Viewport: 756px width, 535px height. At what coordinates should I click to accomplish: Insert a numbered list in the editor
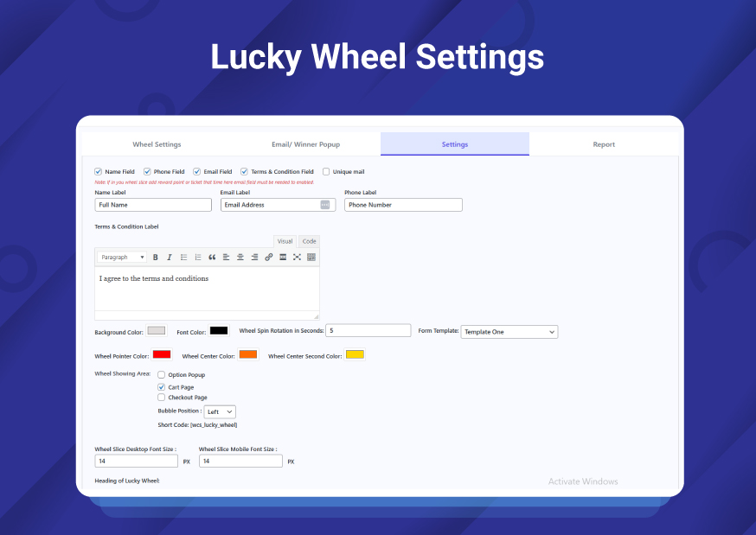(198, 258)
